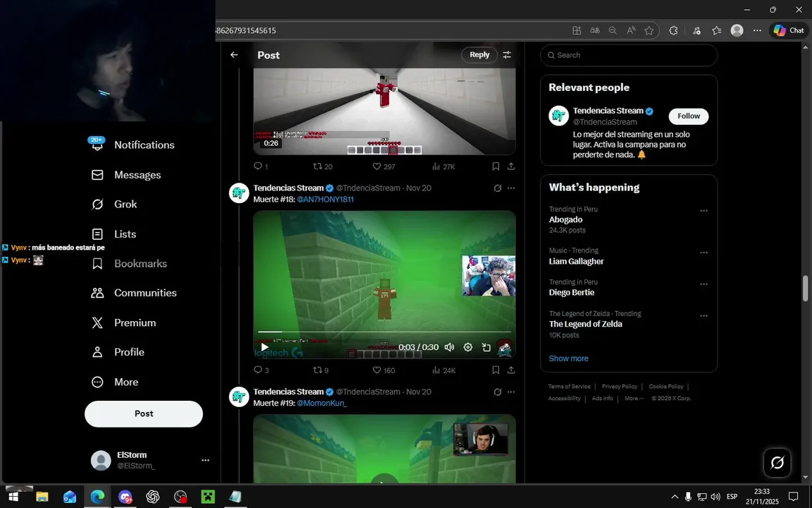Viewport: 812px width, 508px height.
Task: Open more options on Muerte #19 post
Action: point(511,392)
